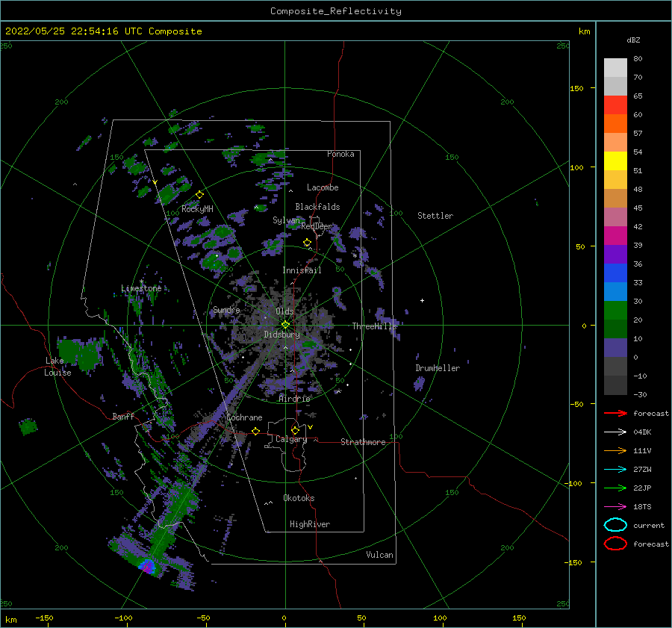Select the Limestone label
The image size is (672, 628).
coord(141,288)
